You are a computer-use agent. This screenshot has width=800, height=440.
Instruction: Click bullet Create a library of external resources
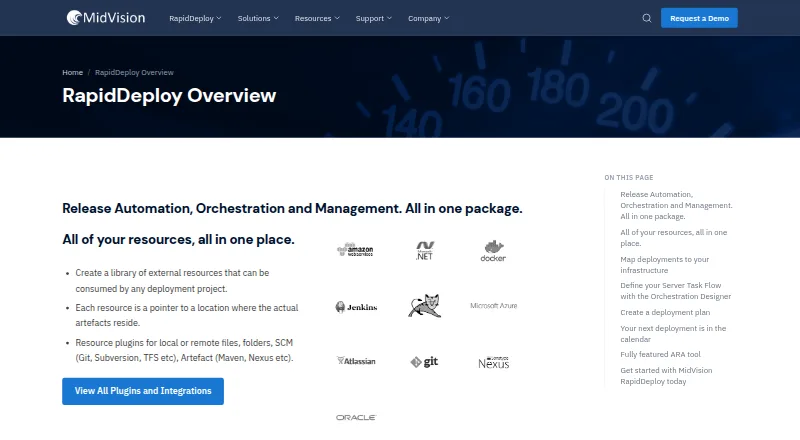click(x=172, y=281)
